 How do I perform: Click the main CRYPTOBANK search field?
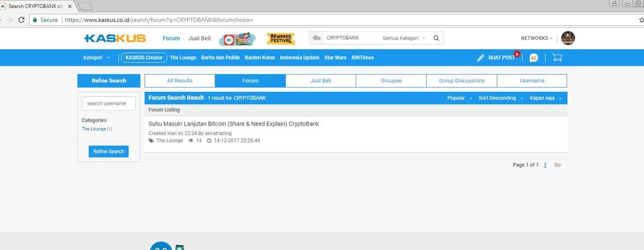[351, 38]
